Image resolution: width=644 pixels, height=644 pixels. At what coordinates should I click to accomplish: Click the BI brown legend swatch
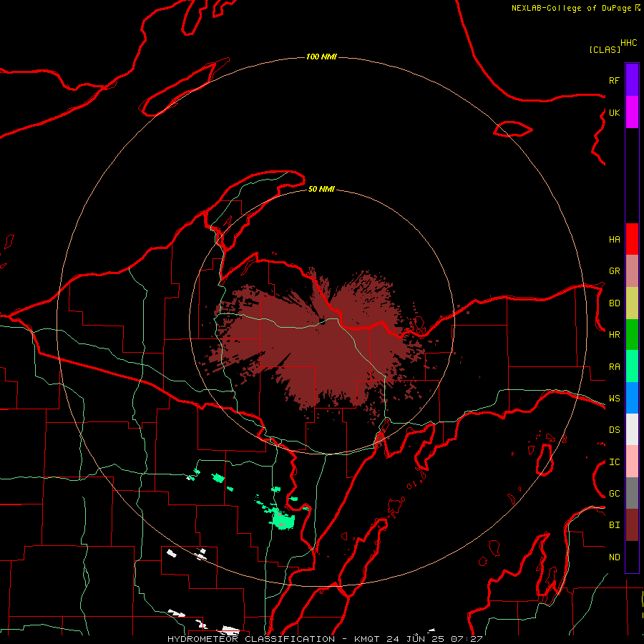[x=632, y=525]
